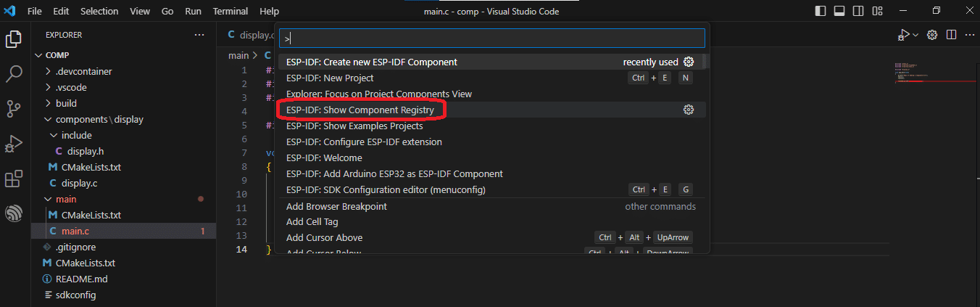Open the Explorer view in activity bar

point(14,38)
